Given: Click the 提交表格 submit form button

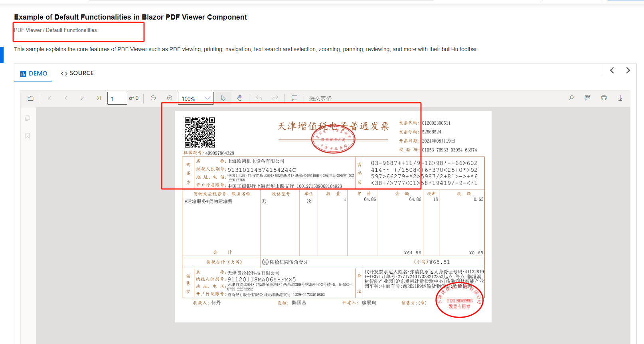Looking at the screenshot, I should click(x=320, y=98).
